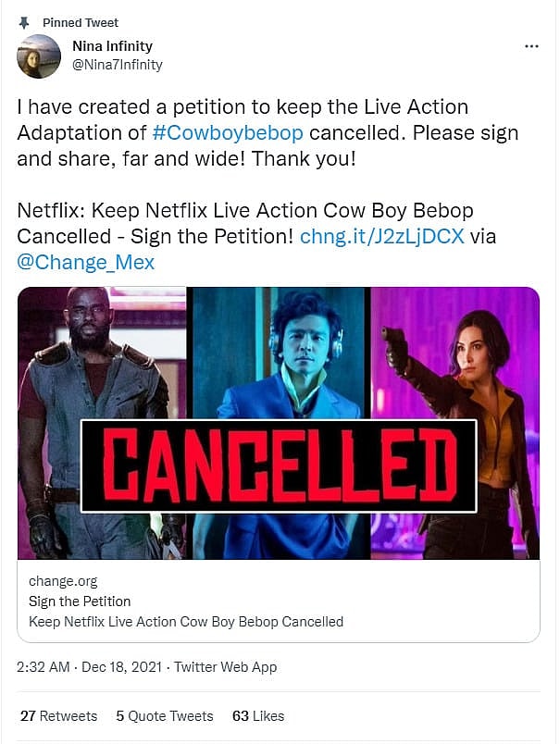Open the CANCELLED petition preview image
This screenshot has height=744, width=560.
[279, 423]
